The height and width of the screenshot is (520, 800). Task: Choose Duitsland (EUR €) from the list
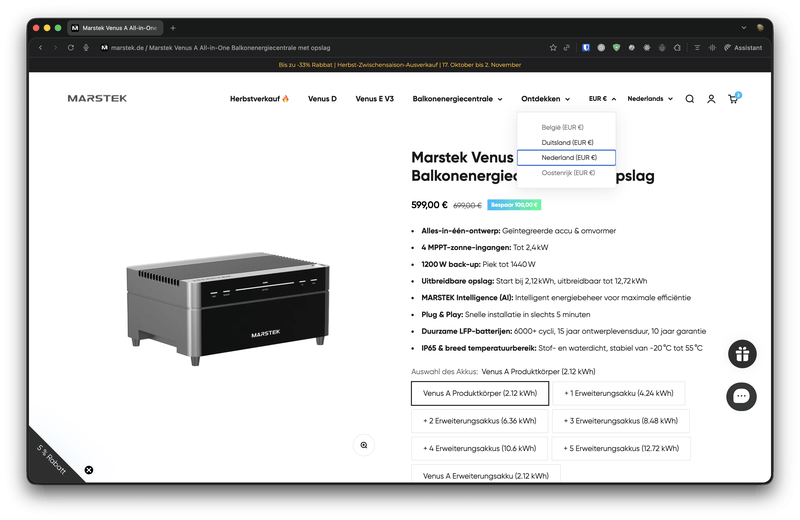click(x=566, y=142)
